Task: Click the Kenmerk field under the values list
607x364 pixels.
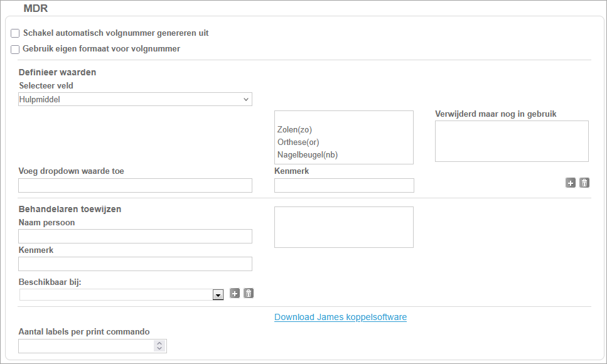Action: [344, 185]
